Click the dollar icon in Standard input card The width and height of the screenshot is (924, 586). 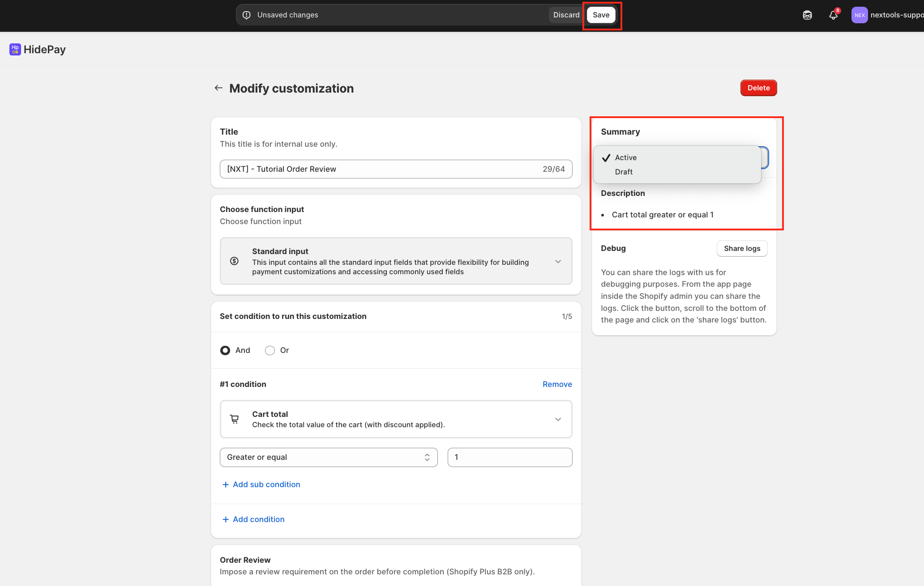coord(234,261)
